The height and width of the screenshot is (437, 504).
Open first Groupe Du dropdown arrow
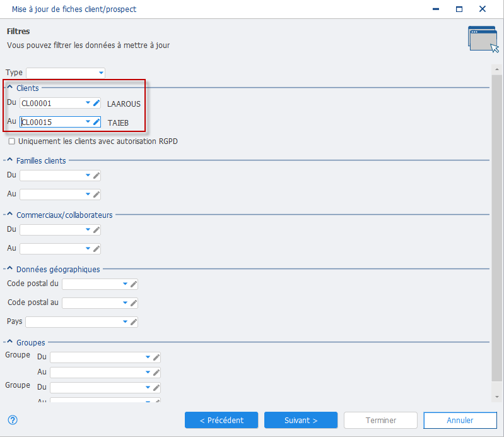(x=148, y=357)
